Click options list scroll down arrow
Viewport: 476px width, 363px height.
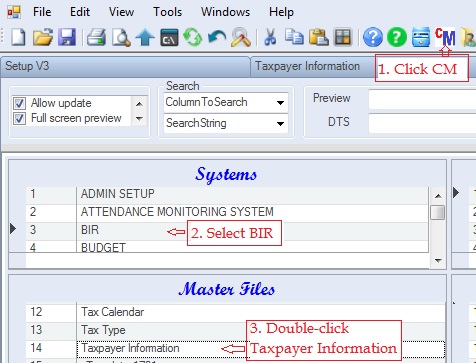[x=139, y=118]
